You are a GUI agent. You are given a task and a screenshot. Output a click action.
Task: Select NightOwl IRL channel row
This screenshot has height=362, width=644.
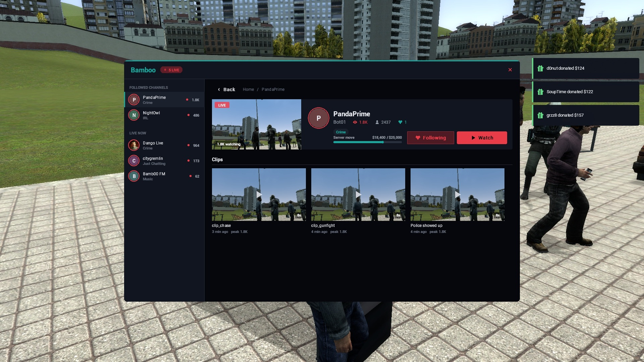pos(164,115)
